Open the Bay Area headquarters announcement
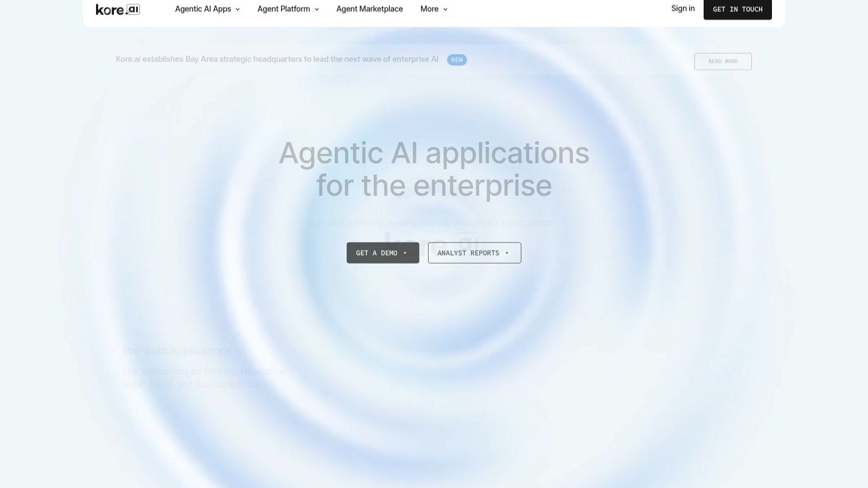Viewport: 868px width, 488px height. [x=277, y=59]
